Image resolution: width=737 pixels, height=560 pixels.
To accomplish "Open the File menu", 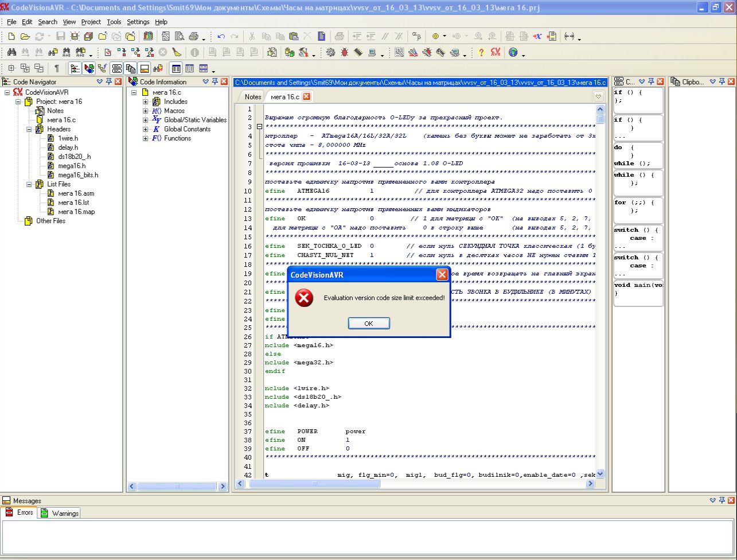I will (11, 22).
